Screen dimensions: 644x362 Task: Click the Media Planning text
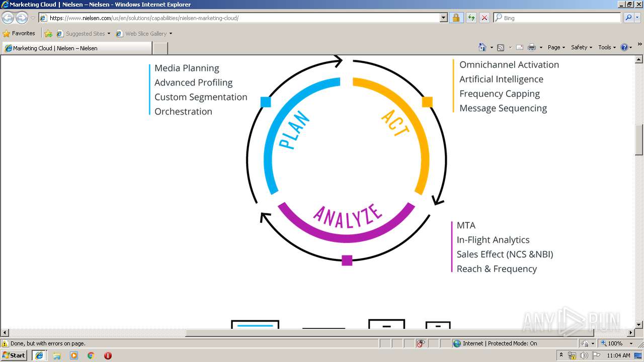[187, 68]
